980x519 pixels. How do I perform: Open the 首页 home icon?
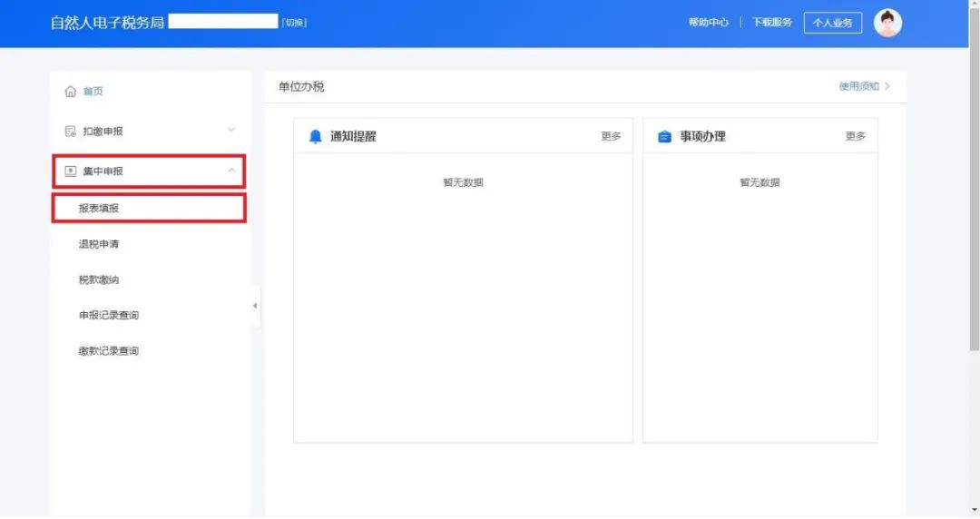70,92
